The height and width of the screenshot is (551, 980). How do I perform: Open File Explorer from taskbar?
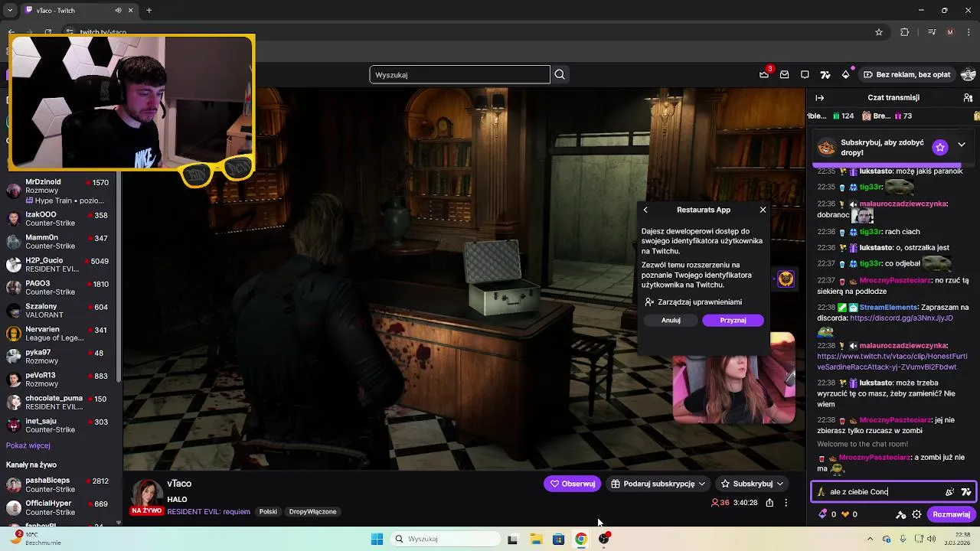pyautogui.click(x=536, y=539)
